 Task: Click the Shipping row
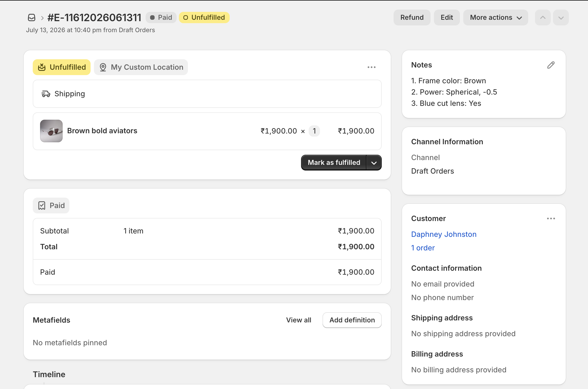pyautogui.click(x=207, y=94)
